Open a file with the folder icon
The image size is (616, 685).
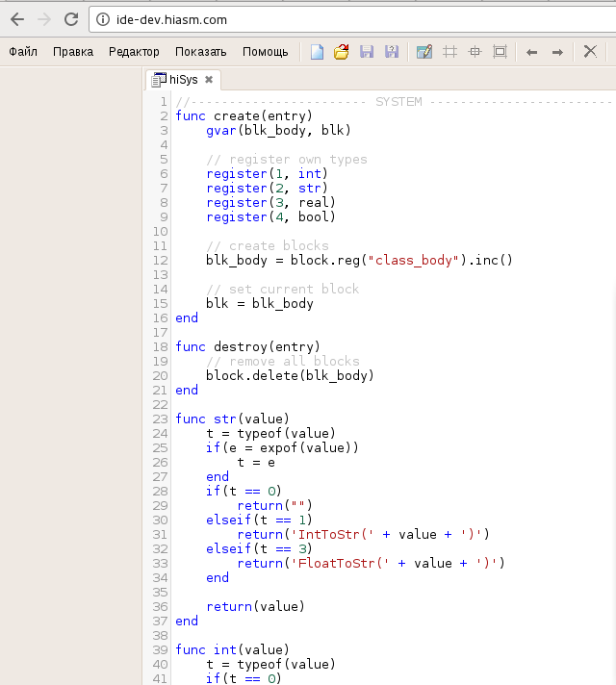[x=341, y=52]
